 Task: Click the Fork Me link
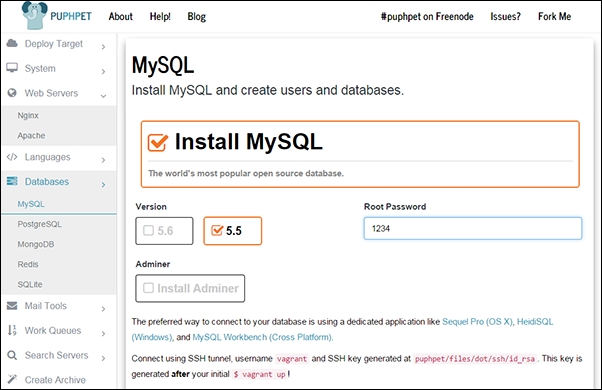(x=554, y=17)
